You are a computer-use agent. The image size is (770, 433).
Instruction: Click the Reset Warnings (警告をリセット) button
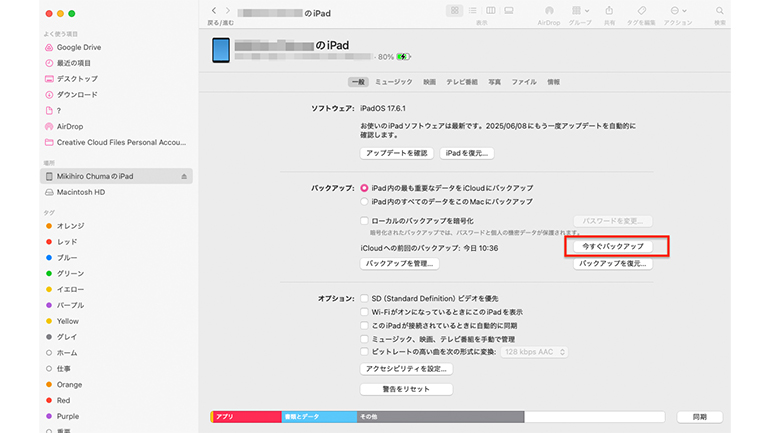pyautogui.click(x=406, y=389)
